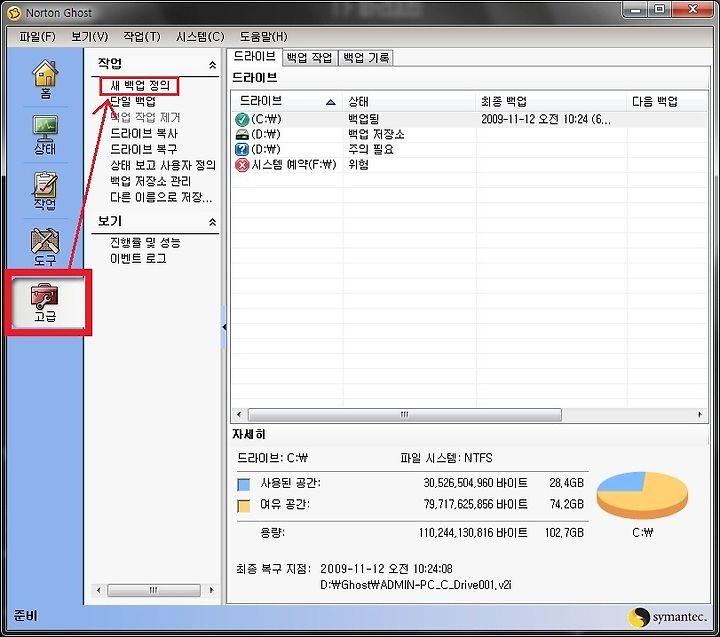720x637 pixels.
Task: Click the 다음 백업 column header
Action: tap(668, 101)
